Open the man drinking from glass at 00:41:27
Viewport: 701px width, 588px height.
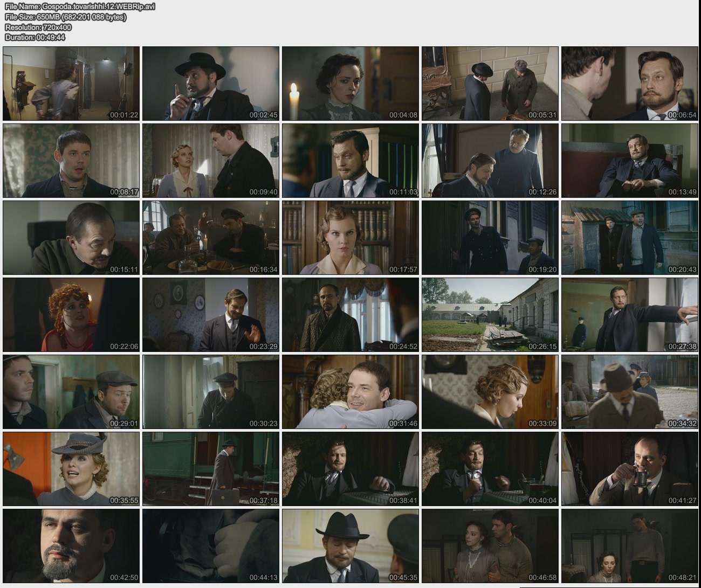coord(629,469)
